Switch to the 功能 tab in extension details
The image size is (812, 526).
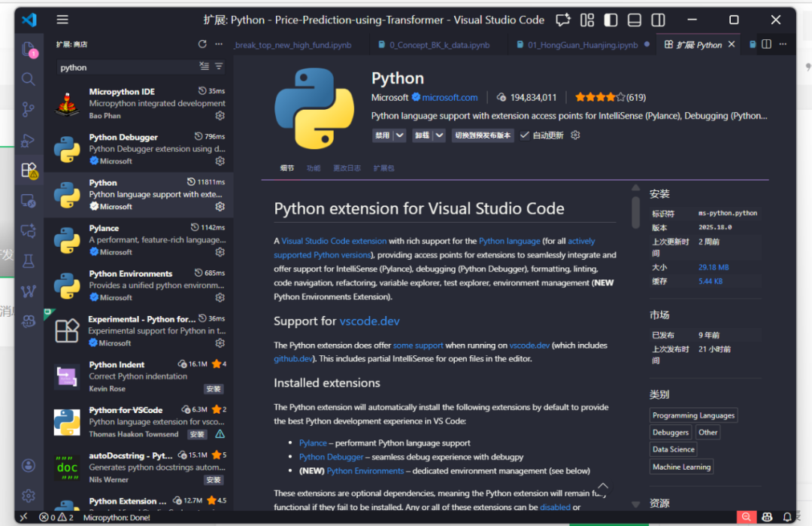(314, 168)
